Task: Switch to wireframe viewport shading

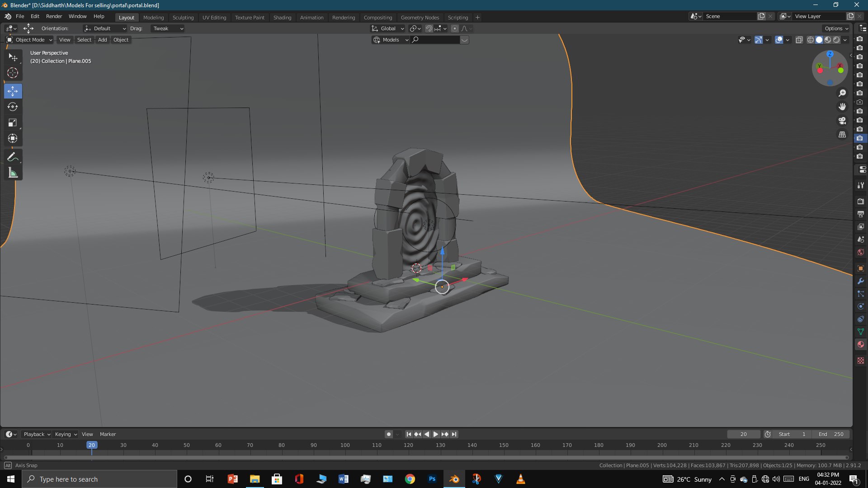Action: pyautogui.click(x=811, y=40)
